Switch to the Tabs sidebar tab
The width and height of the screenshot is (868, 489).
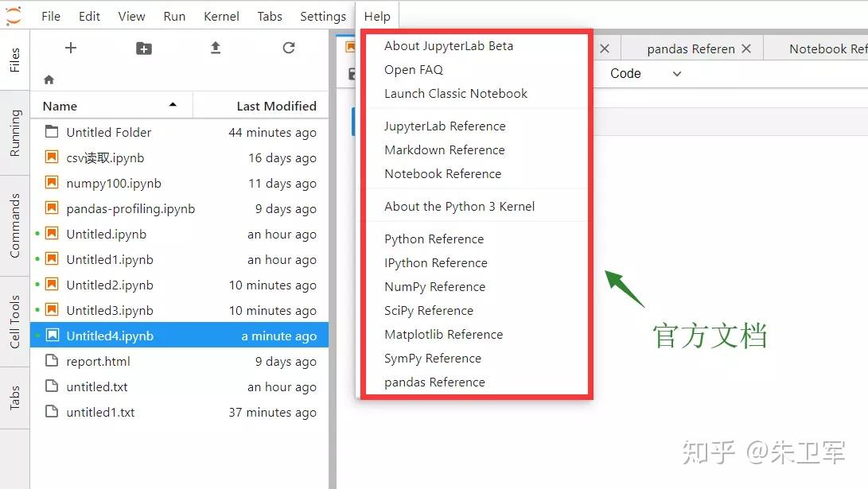[x=14, y=398]
